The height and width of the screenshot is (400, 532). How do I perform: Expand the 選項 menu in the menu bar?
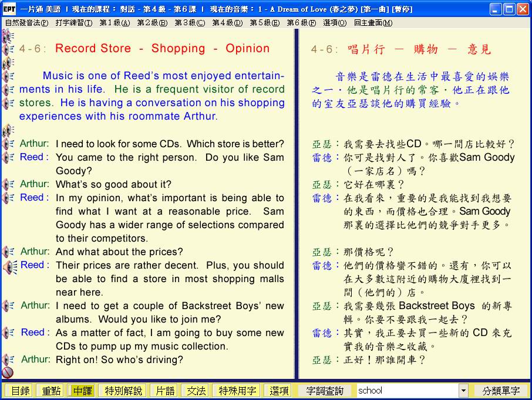334,23
